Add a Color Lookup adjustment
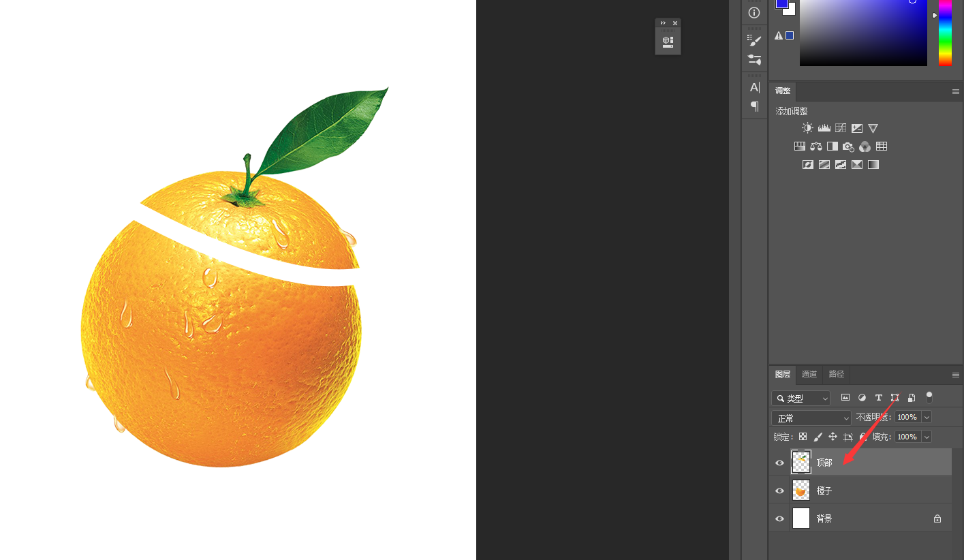The width and height of the screenshot is (964, 560). (x=882, y=146)
